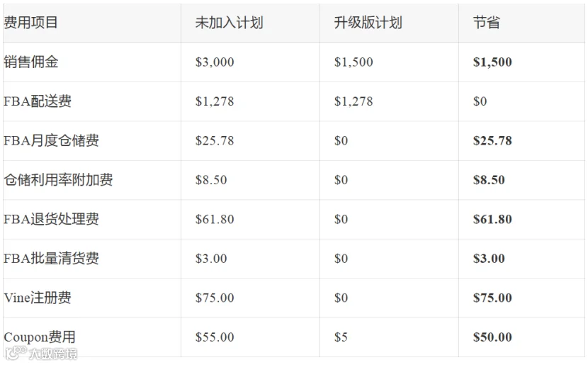Click the watermark logo icon

click(x=16, y=353)
